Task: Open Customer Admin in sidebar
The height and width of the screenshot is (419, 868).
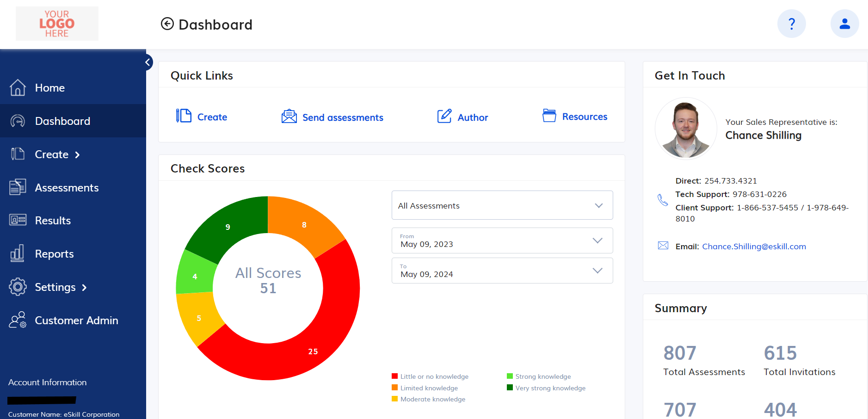Action: click(x=76, y=320)
